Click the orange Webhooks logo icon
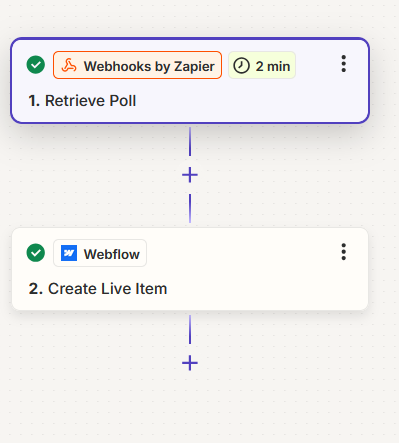Image resolution: width=399 pixels, height=443 pixels. (x=69, y=65)
